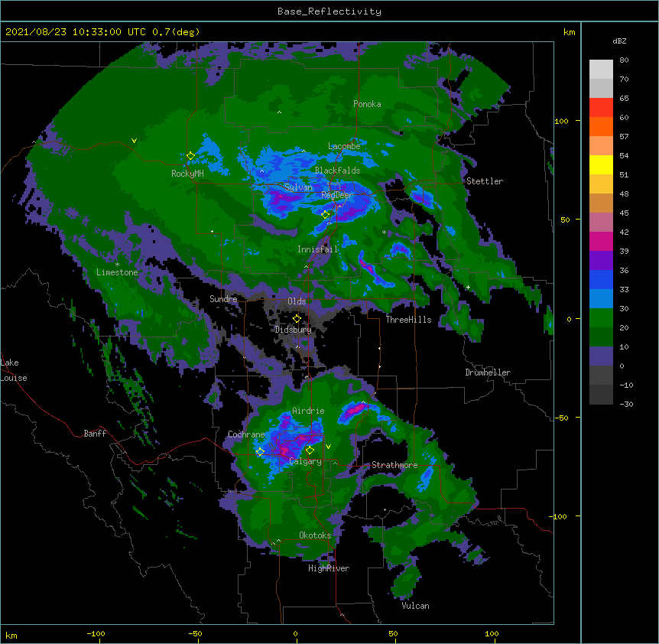
Task: Click the Vulcan town label
Action: coord(415,606)
